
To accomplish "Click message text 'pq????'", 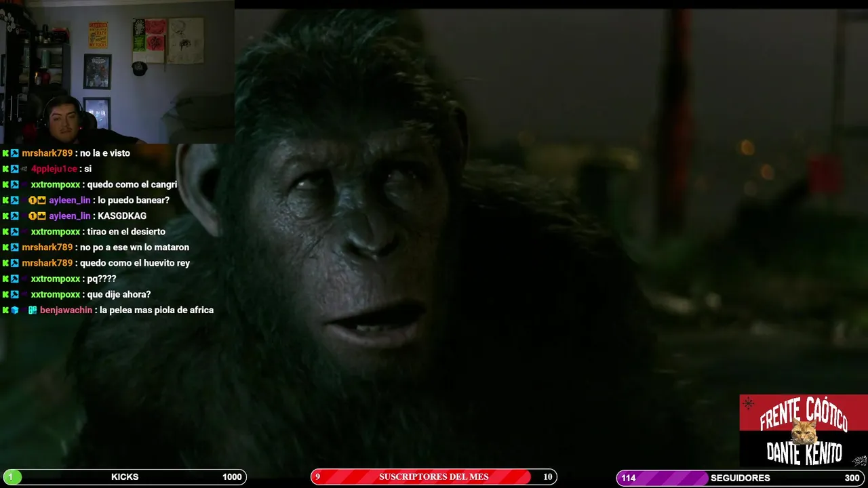I will (102, 279).
